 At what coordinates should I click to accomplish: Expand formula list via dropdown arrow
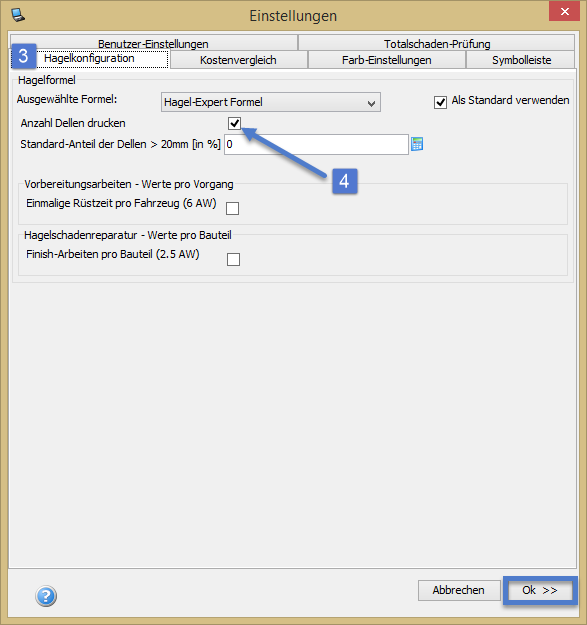pyautogui.click(x=371, y=103)
